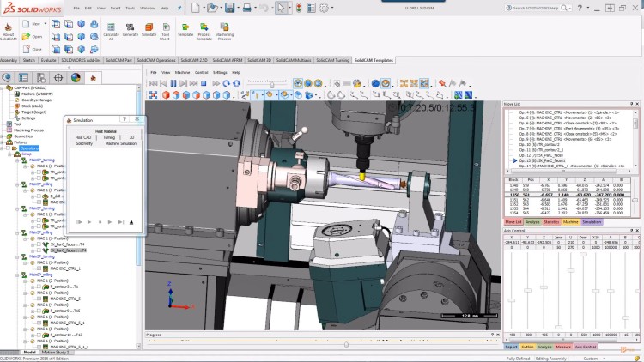
Task: Switch to the Statistics tab in Move List panel
Action: point(551,222)
